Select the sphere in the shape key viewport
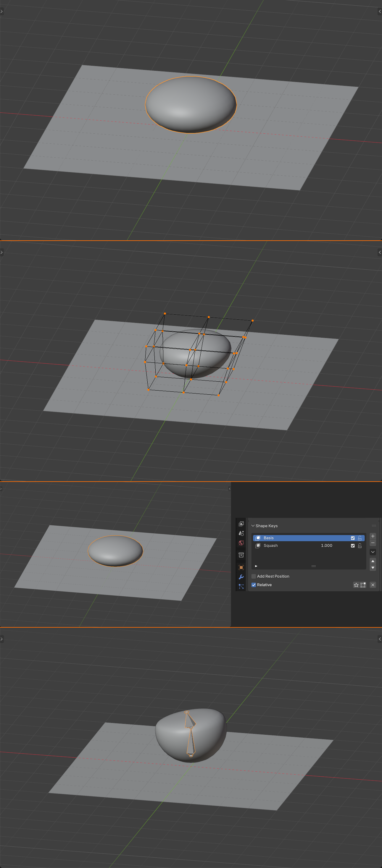This screenshot has width=382, height=868. (115, 551)
